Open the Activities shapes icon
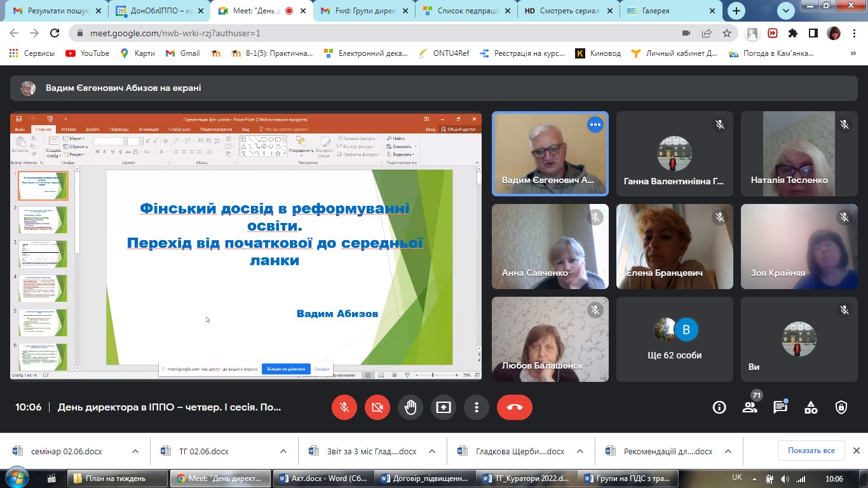The width and height of the screenshot is (868, 488). point(811,407)
